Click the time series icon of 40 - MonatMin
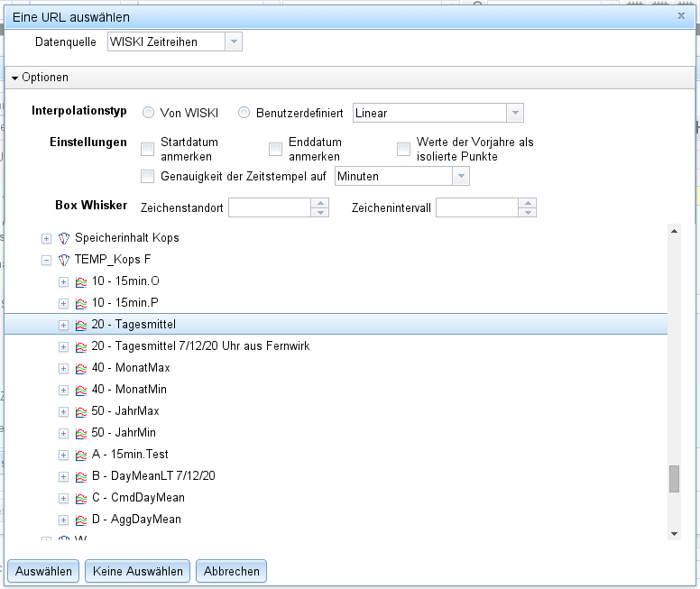700x589 pixels. click(x=81, y=391)
